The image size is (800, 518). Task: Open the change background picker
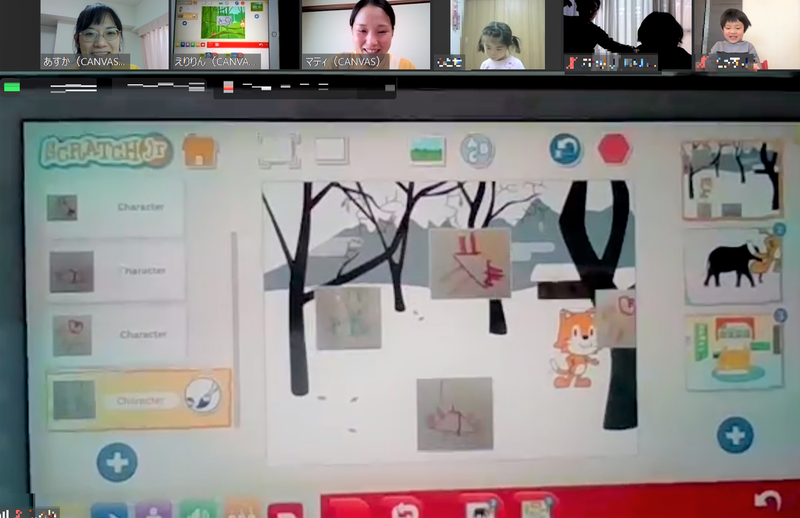pos(427,150)
